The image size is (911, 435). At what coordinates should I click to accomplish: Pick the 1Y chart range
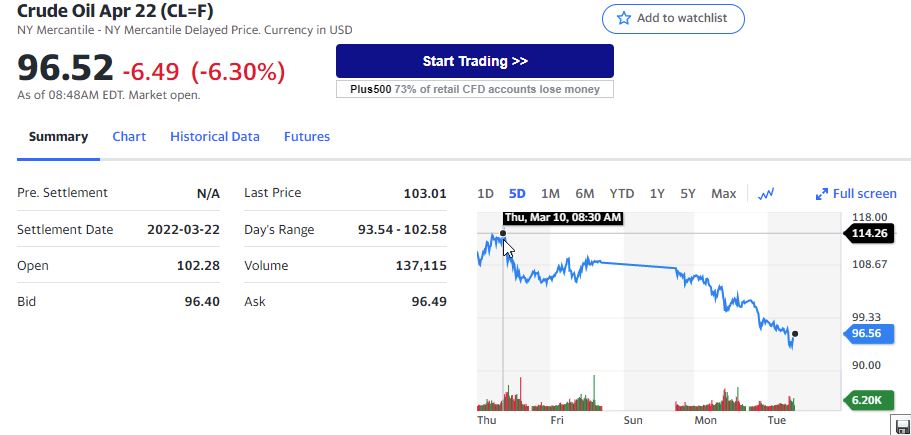tap(657, 194)
